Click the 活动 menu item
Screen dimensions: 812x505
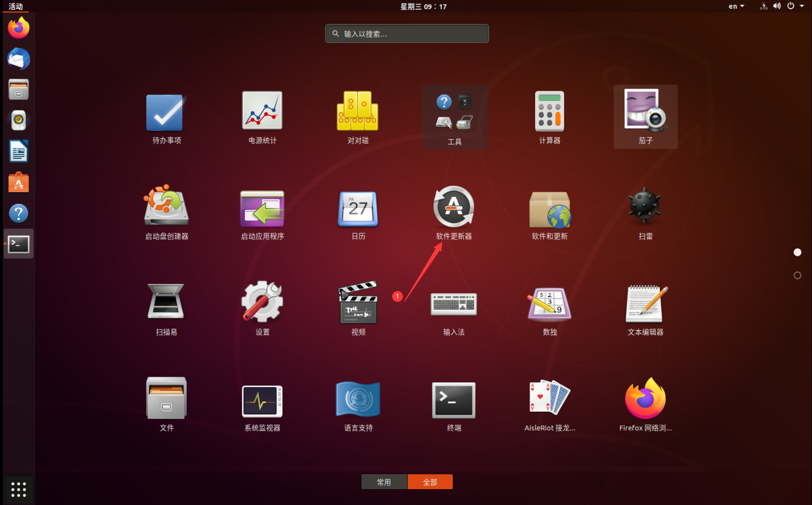click(15, 6)
